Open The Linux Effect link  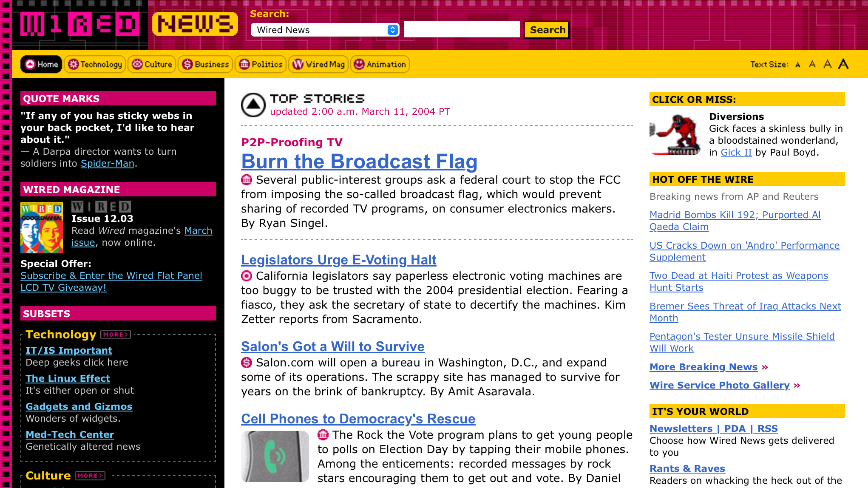[68, 378]
